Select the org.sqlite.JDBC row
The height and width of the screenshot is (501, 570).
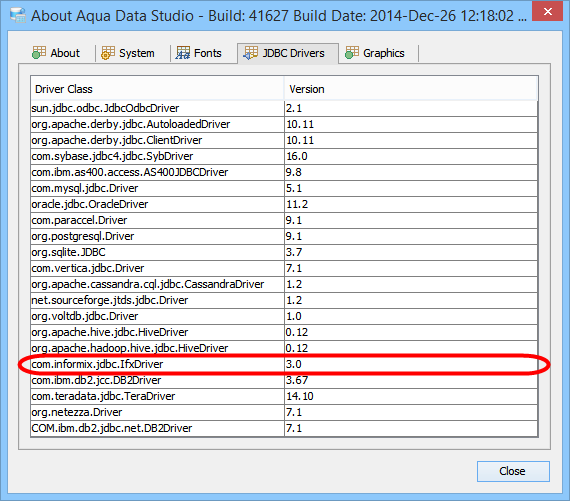pos(284,252)
